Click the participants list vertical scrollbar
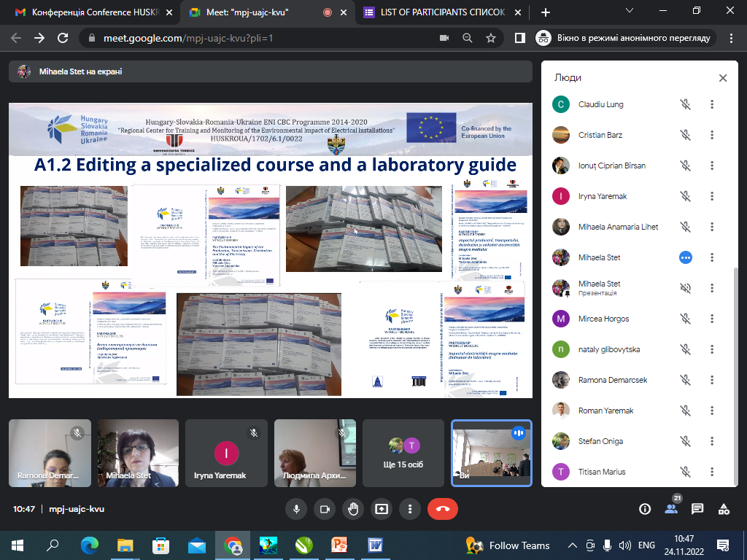This screenshot has width=747, height=560. [x=735, y=365]
